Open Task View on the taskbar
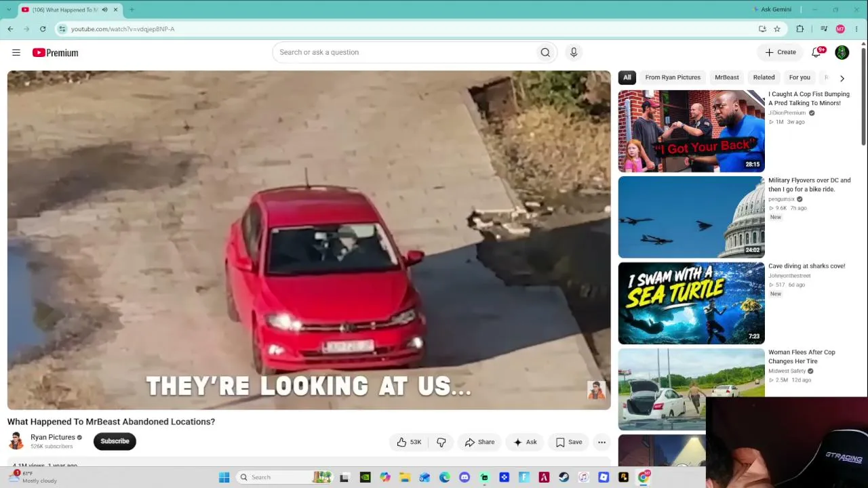868x488 pixels. click(344, 477)
